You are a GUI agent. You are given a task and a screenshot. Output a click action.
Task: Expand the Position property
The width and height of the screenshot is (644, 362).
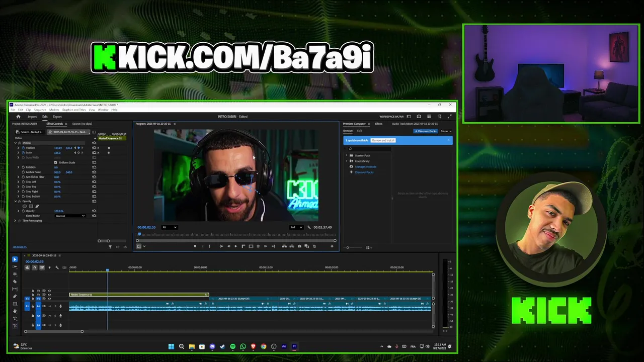coord(19,148)
